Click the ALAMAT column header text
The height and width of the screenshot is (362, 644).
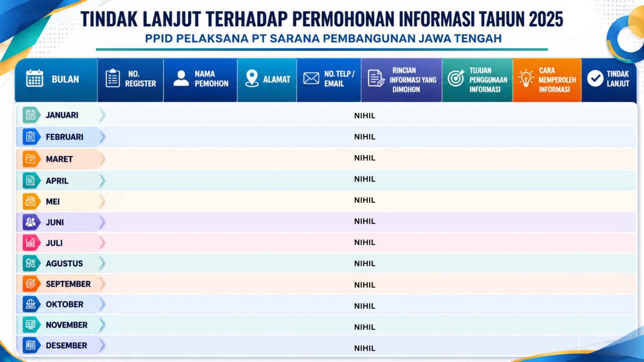point(277,80)
